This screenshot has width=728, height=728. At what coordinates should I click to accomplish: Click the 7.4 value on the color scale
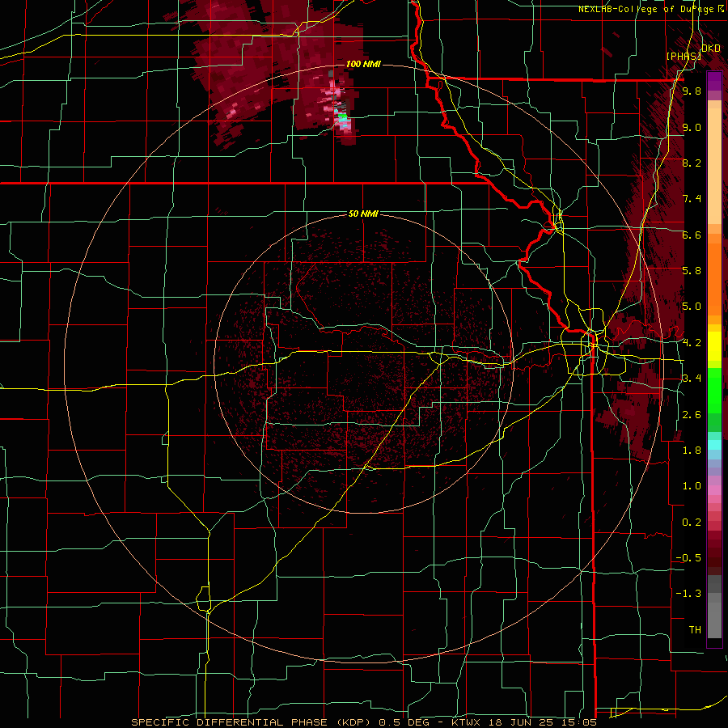[x=692, y=199]
